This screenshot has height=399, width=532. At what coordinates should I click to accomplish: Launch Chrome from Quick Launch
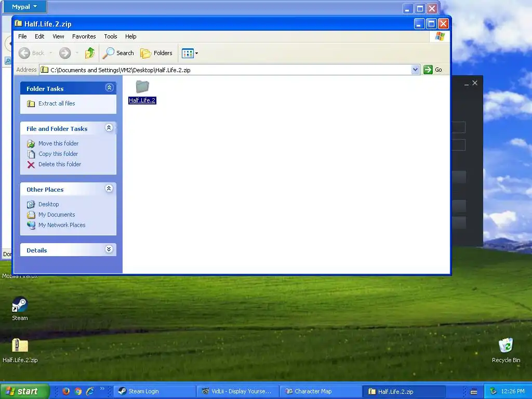click(x=78, y=391)
